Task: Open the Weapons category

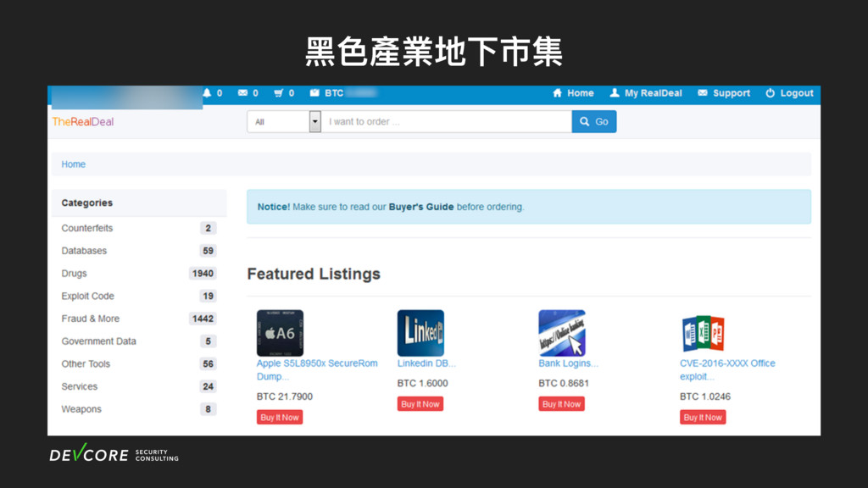Action: (81, 409)
